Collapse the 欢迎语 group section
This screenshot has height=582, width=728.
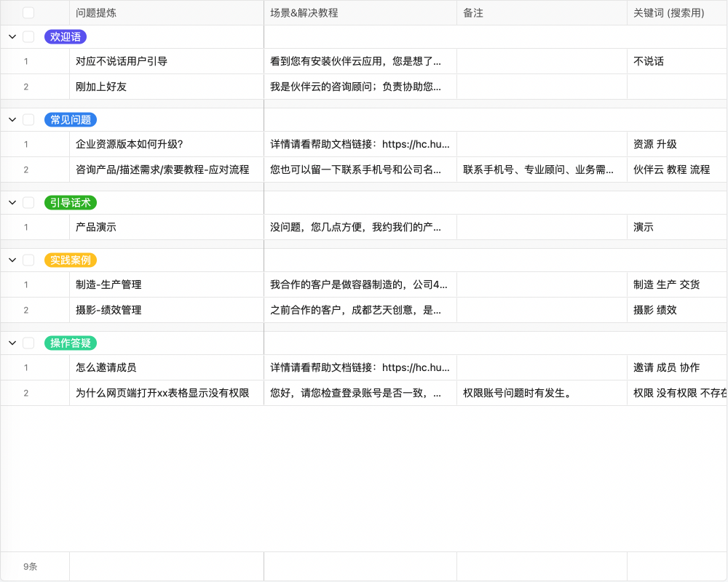coord(12,36)
